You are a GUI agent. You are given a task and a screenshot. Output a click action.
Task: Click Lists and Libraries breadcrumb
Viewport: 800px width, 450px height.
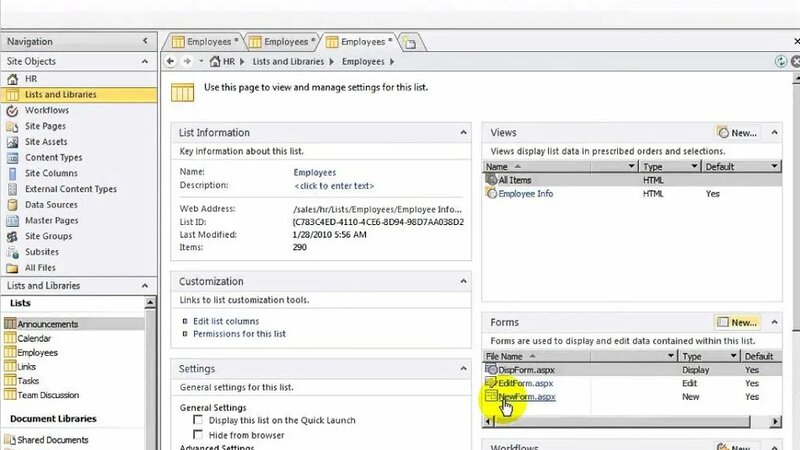(288, 61)
